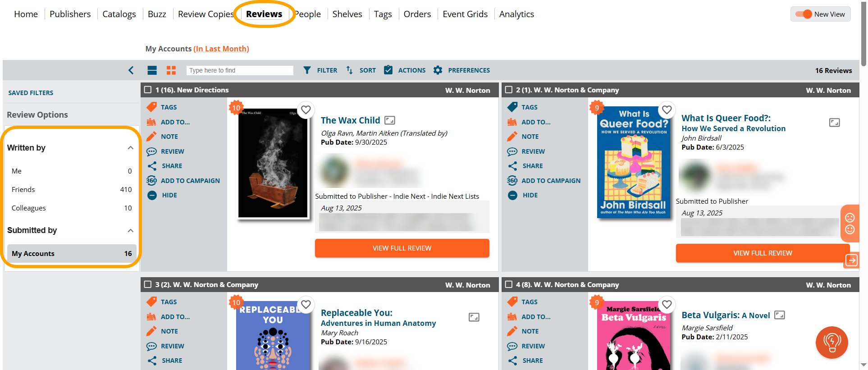Open the In Last Month link
The height and width of the screenshot is (370, 868).
click(221, 49)
